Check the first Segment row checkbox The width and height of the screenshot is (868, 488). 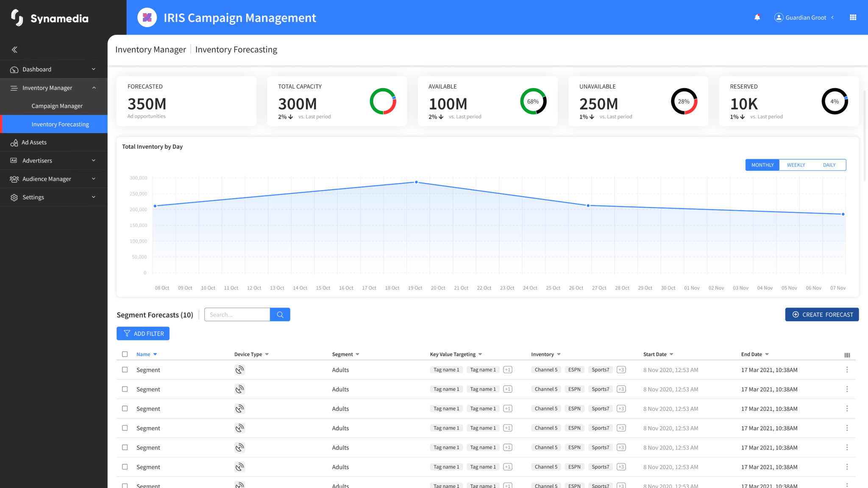(x=125, y=370)
